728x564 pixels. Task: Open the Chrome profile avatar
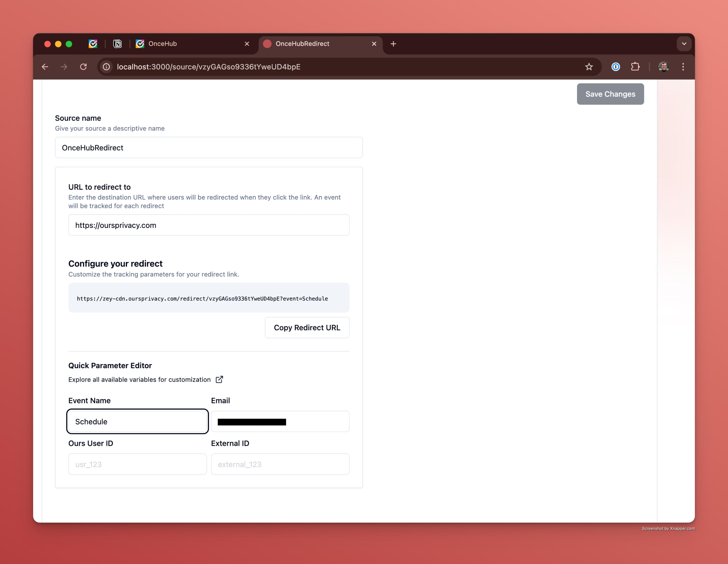click(663, 67)
